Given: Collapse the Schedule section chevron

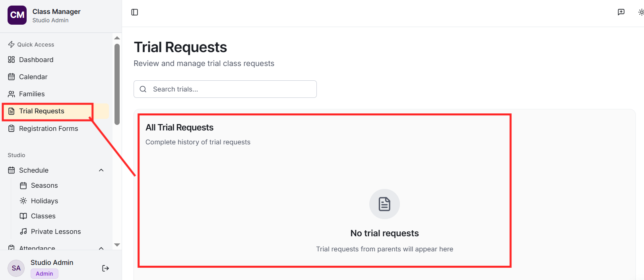Looking at the screenshot, I should coord(101,170).
